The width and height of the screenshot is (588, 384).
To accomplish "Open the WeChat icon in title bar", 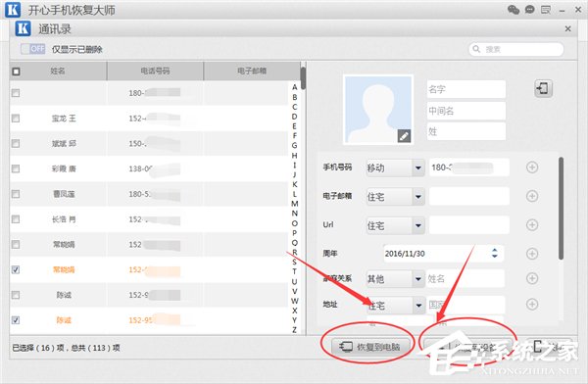I will click(514, 10).
